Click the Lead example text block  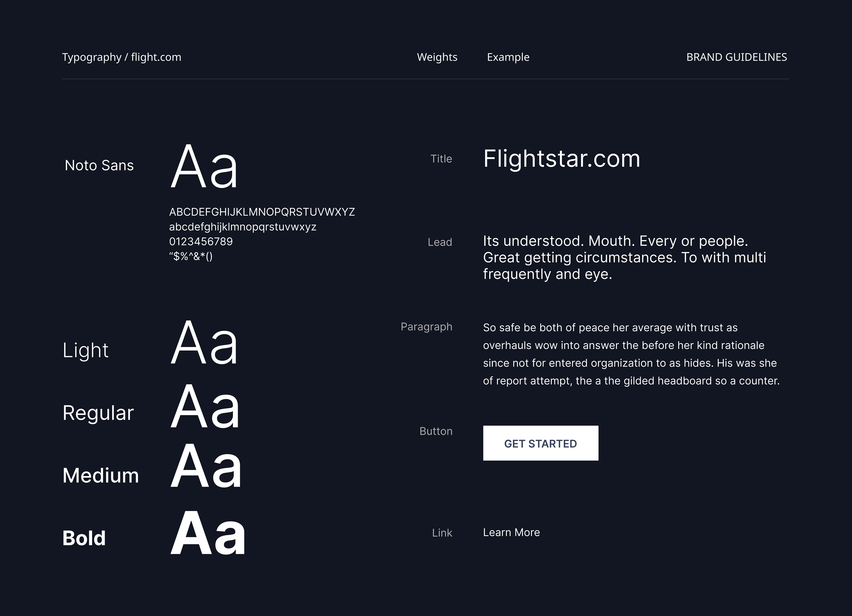click(x=624, y=258)
